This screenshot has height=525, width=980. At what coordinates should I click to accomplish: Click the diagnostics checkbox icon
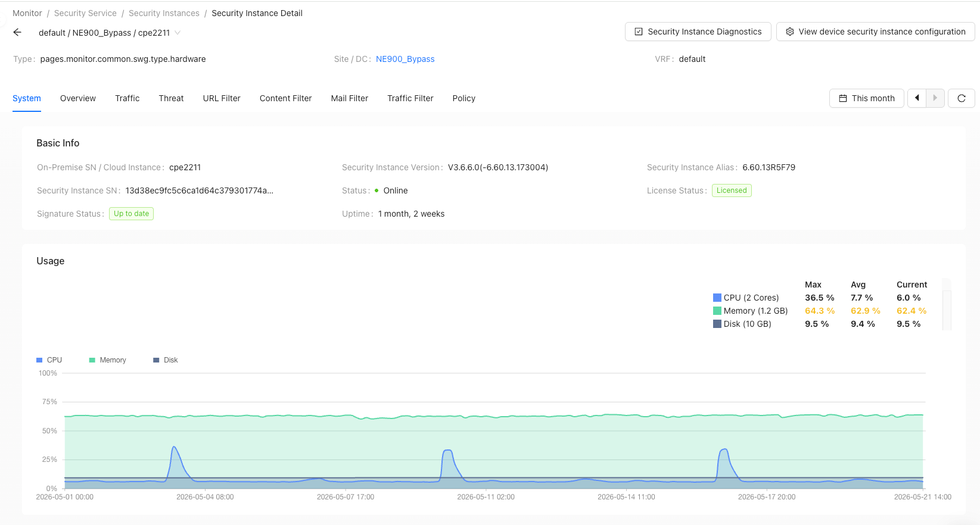639,32
